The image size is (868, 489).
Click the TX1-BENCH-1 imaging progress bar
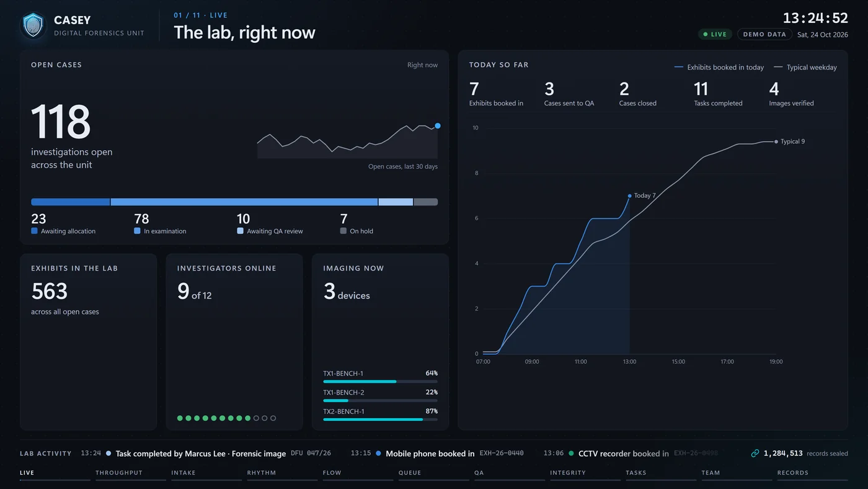click(x=380, y=382)
